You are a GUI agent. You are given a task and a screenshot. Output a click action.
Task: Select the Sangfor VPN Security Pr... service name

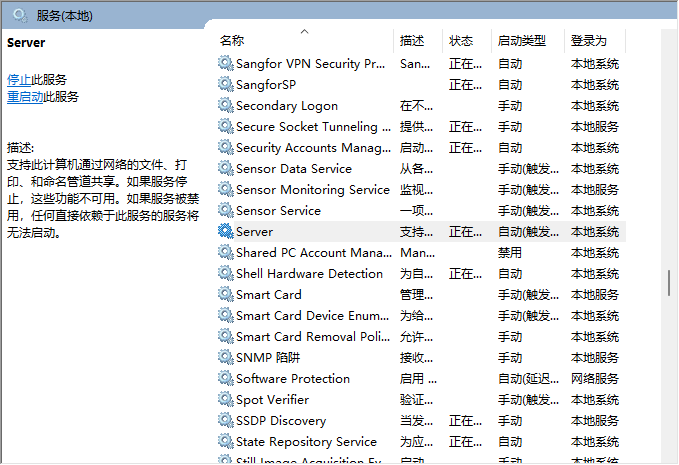[310, 64]
